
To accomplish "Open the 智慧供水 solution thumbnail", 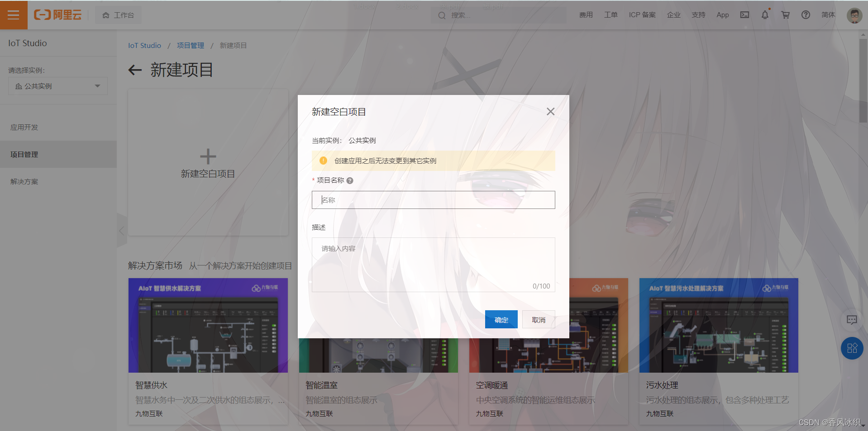I will 208,325.
